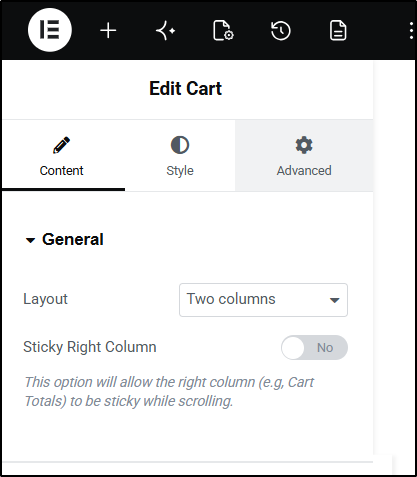Open the Page Settings document-gear icon

[223, 31]
